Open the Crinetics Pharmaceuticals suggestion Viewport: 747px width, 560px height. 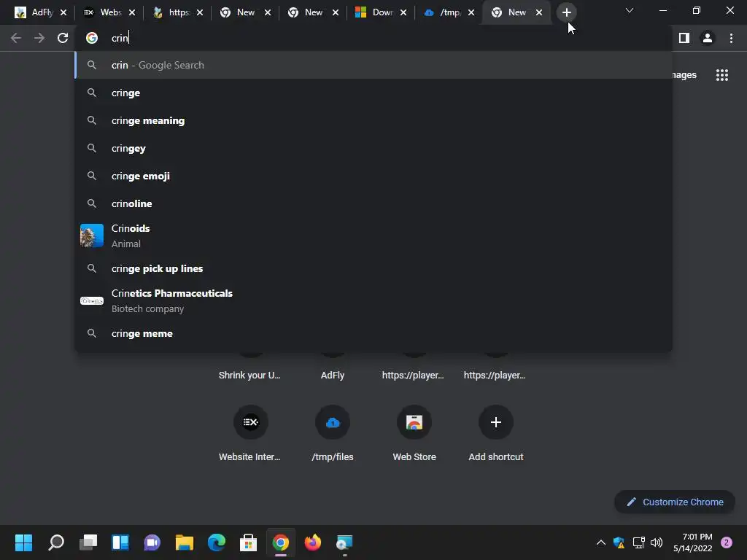coord(373,300)
